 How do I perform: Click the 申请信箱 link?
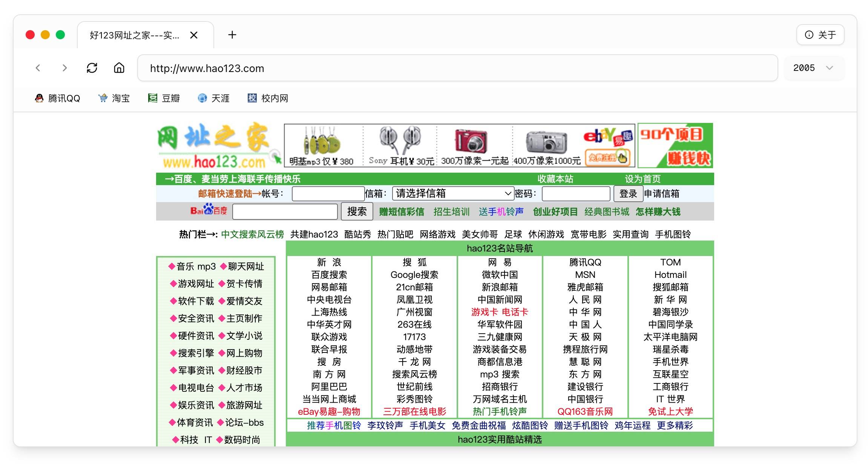click(661, 194)
